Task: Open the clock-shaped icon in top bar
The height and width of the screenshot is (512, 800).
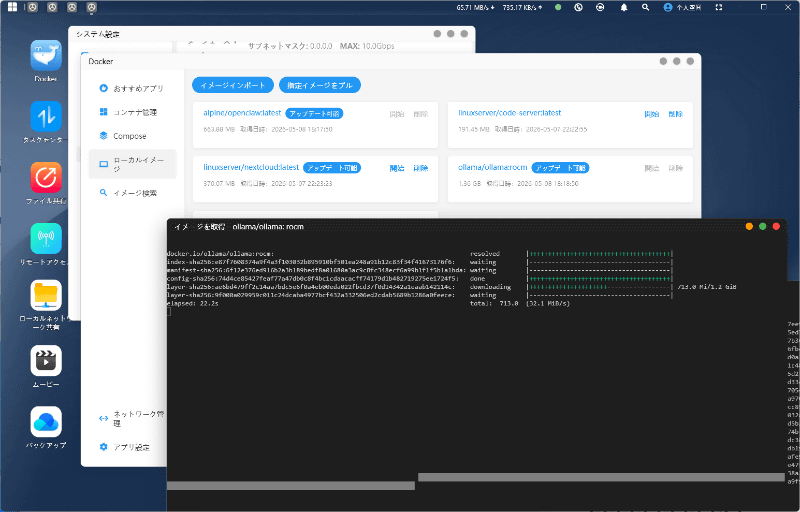Action: pyautogui.click(x=578, y=7)
